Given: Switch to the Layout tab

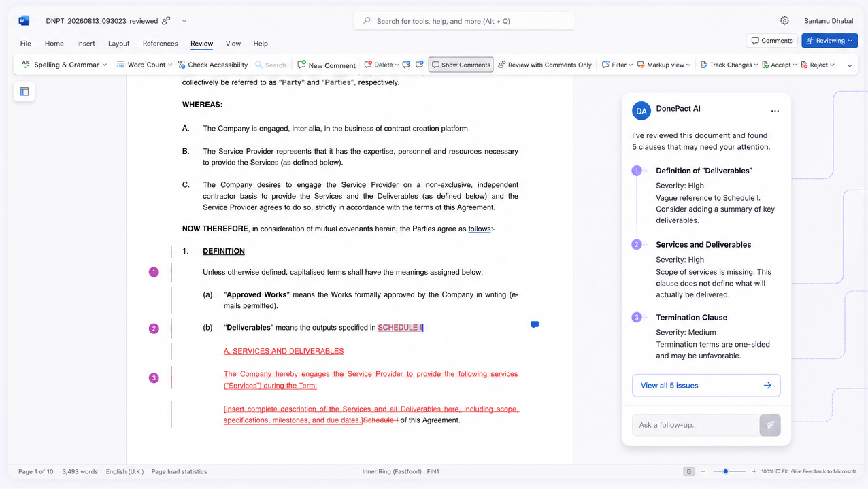Looking at the screenshot, I should (119, 44).
